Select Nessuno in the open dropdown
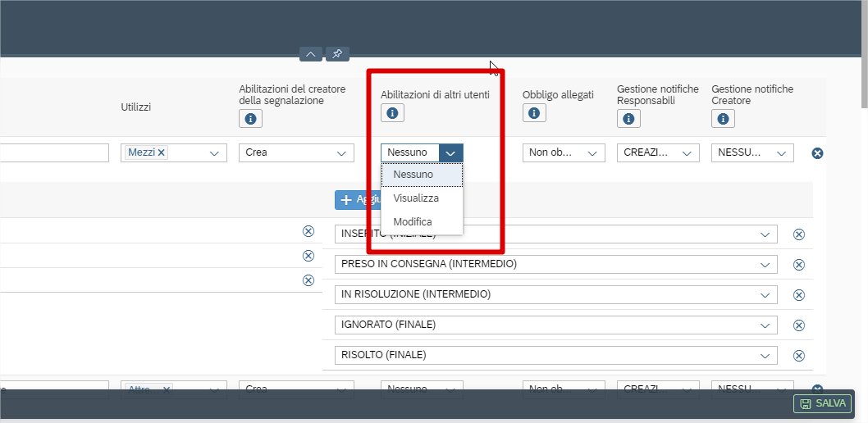The height and width of the screenshot is (423, 868). pos(422,175)
